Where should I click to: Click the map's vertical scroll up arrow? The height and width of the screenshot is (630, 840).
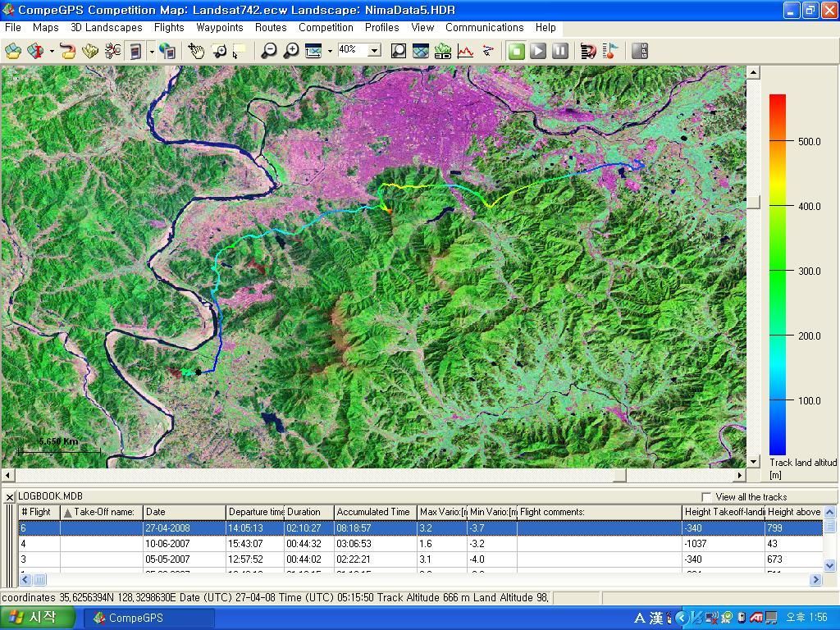pos(753,72)
